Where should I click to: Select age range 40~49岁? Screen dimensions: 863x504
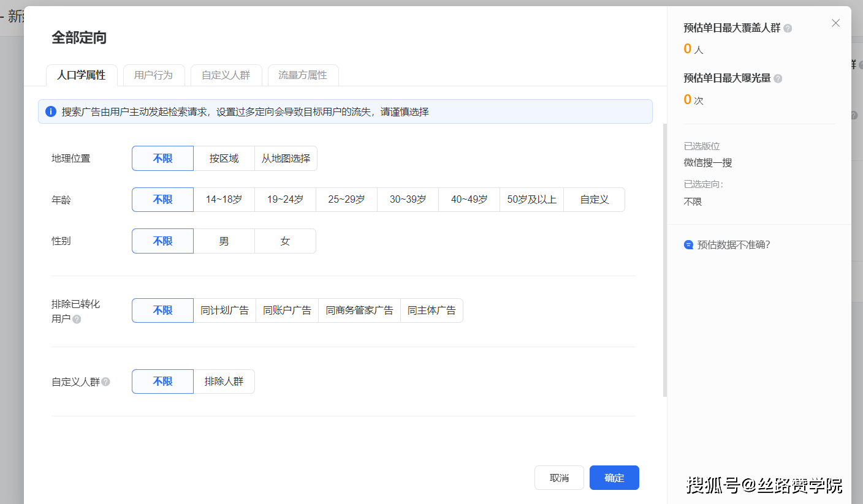469,200
